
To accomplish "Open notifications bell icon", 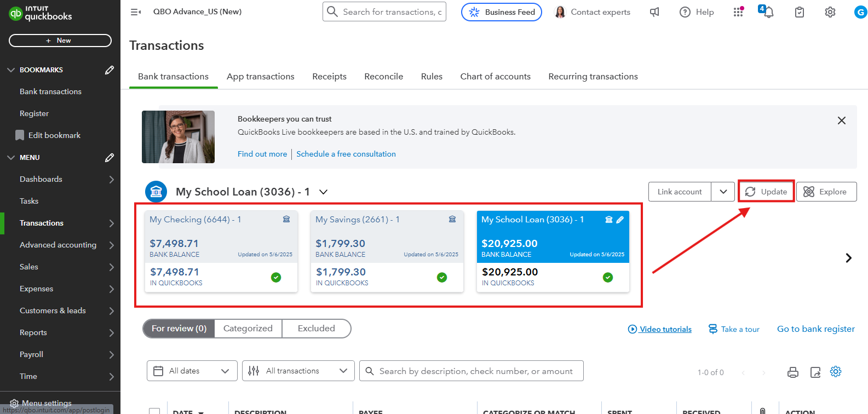I will point(767,12).
